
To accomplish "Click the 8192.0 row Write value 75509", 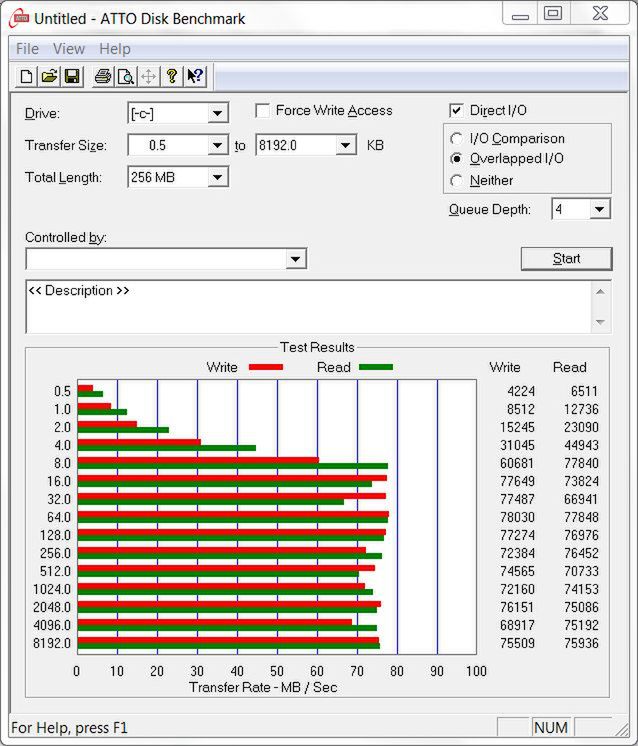I will coord(517,643).
